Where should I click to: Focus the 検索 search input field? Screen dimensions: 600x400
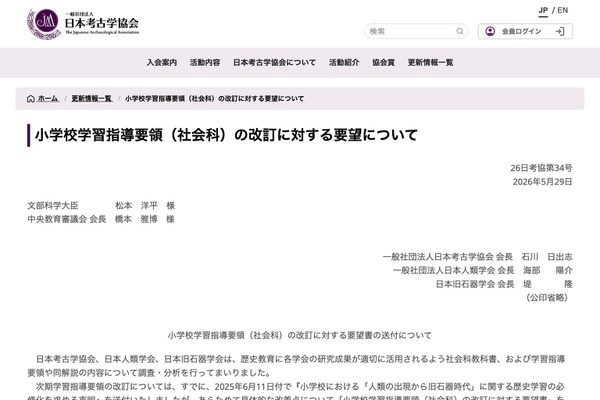tap(416, 31)
